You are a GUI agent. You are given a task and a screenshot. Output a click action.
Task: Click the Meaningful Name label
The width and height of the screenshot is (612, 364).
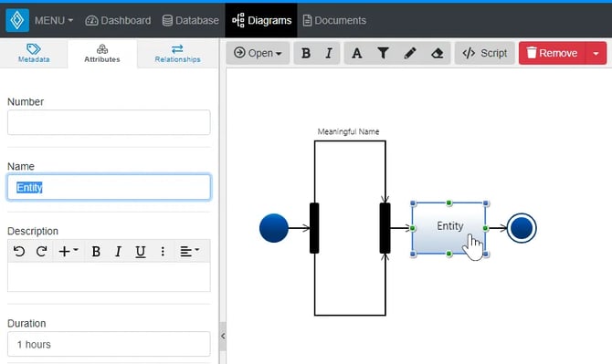pyautogui.click(x=348, y=131)
